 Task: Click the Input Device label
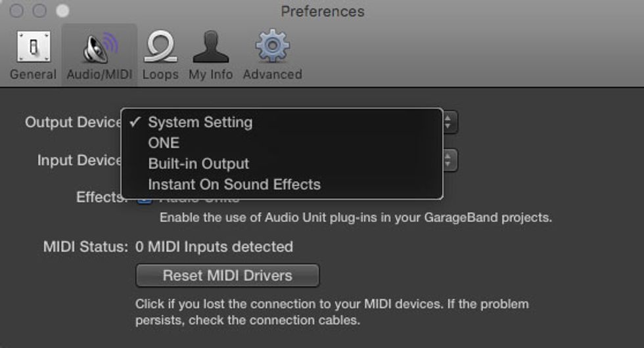[80, 160]
